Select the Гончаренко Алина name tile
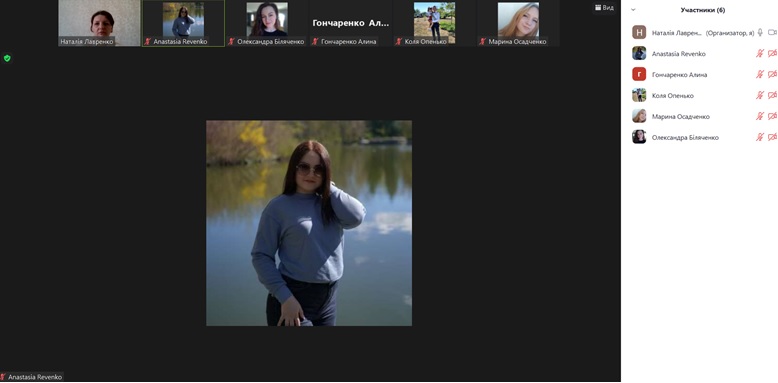Image resolution: width=778 pixels, height=383 pixels. click(x=351, y=23)
